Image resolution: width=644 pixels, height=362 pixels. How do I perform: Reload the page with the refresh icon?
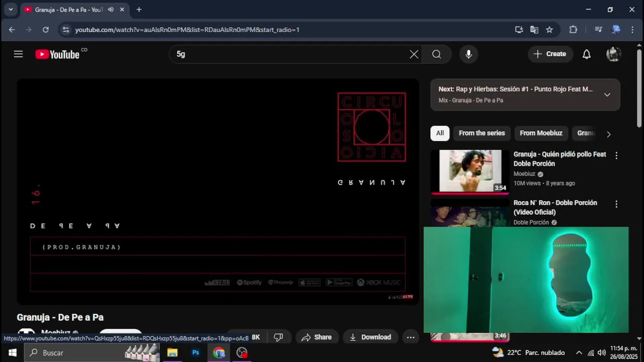(x=46, y=30)
